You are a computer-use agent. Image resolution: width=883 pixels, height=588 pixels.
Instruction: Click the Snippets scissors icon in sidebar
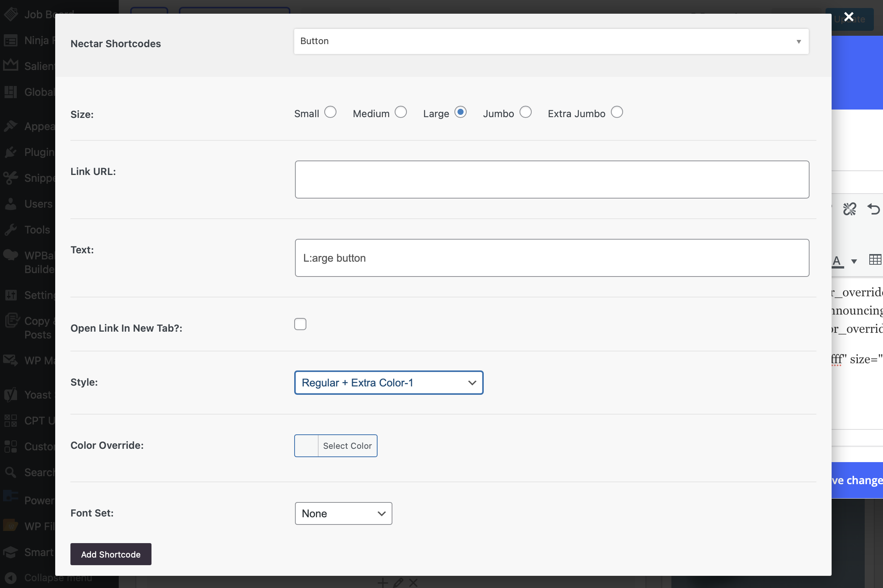tap(11, 178)
